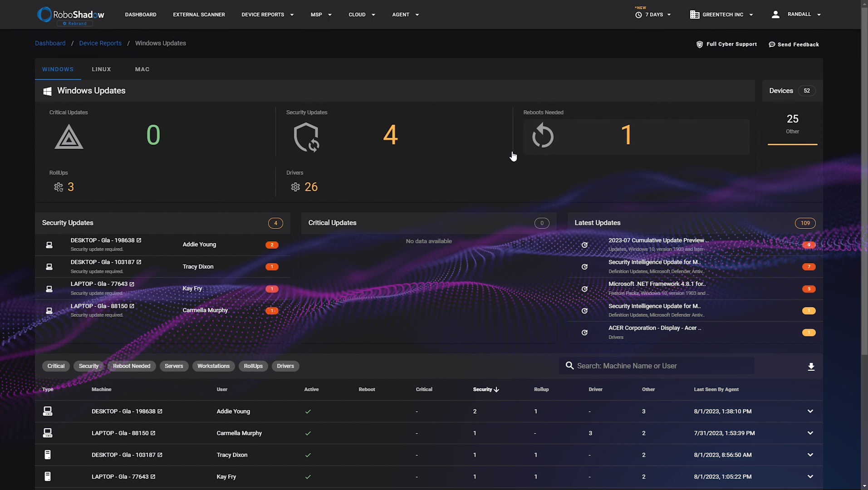868x490 pixels.
Task: Click the user profile icon beside RANDALL
Action: click(x=775, y=14)
